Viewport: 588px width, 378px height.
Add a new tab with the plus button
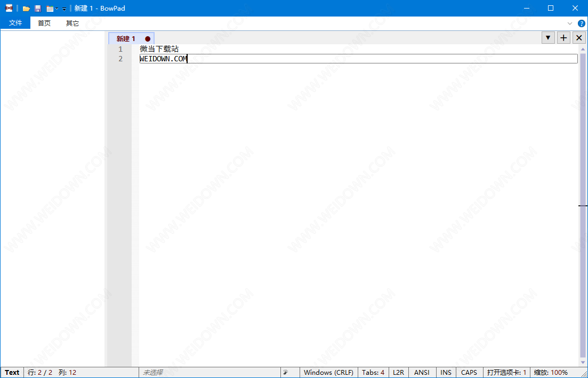(563, 37)
